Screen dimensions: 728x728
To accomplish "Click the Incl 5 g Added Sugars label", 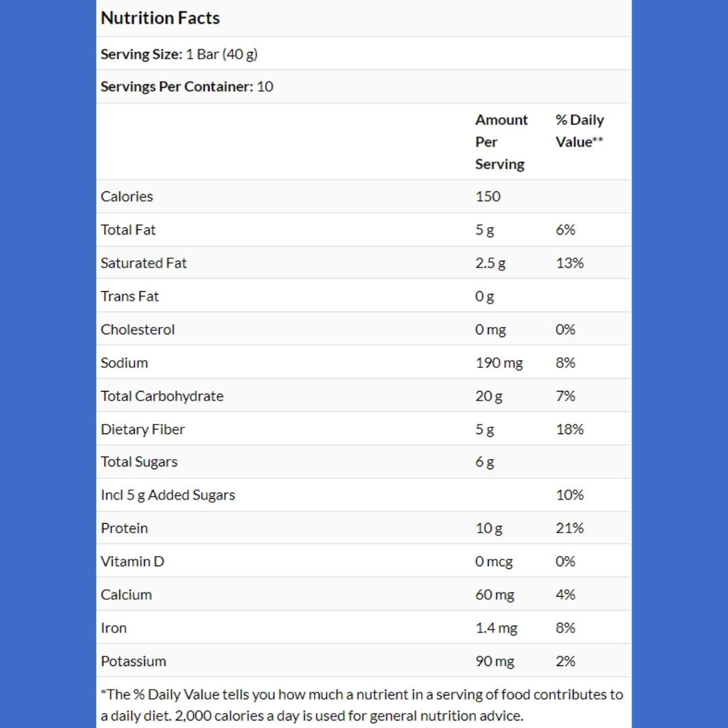I will 168,495.
